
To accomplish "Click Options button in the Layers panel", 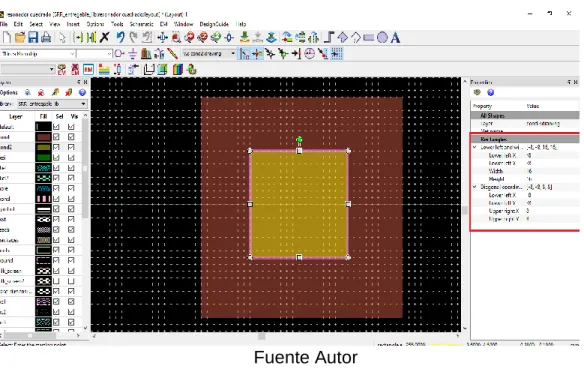I will pyautogui.click(x=9, y=92).
